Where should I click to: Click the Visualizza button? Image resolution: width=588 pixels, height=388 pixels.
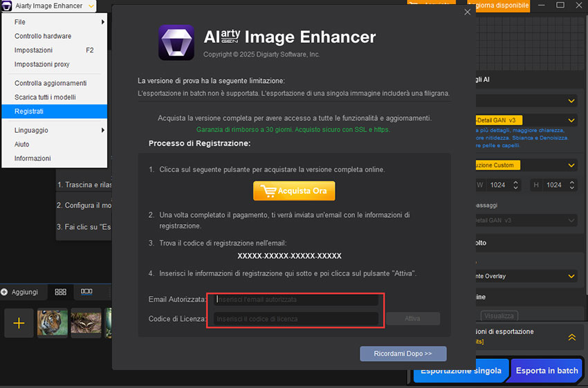(499, 316)
